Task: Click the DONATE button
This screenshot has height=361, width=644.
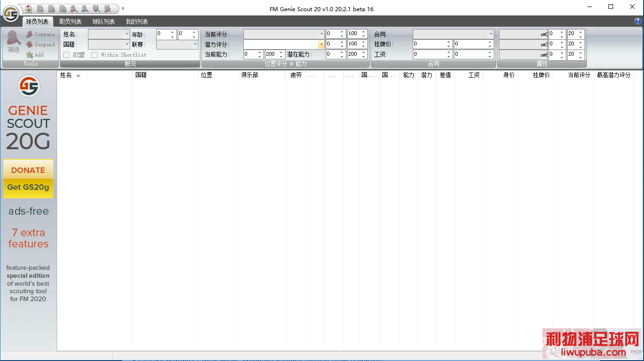Action: [28, 170]
